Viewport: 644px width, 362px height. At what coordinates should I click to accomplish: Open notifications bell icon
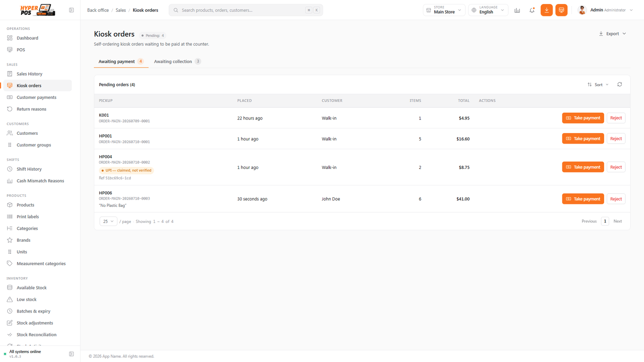point(532,10)
